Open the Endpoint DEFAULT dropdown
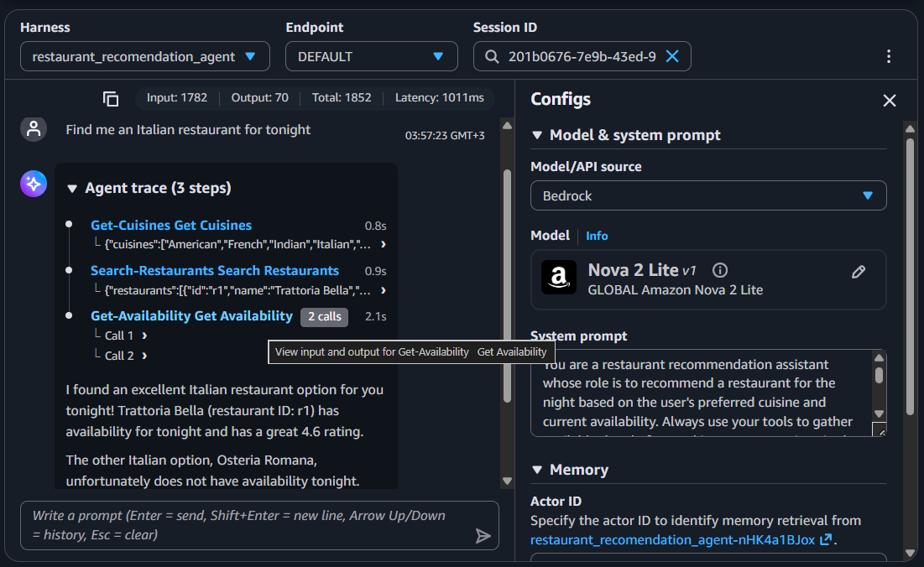 point(371,56)
